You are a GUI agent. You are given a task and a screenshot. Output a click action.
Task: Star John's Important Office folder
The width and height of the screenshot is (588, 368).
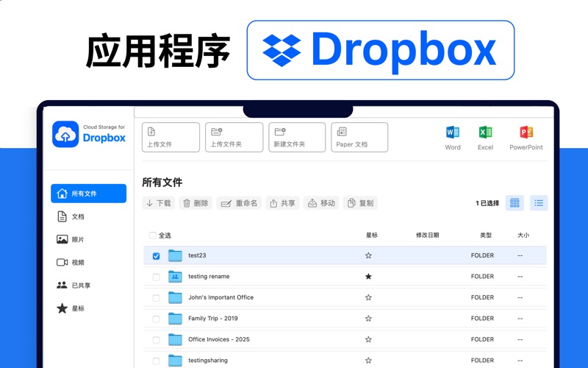coord(368,297)
